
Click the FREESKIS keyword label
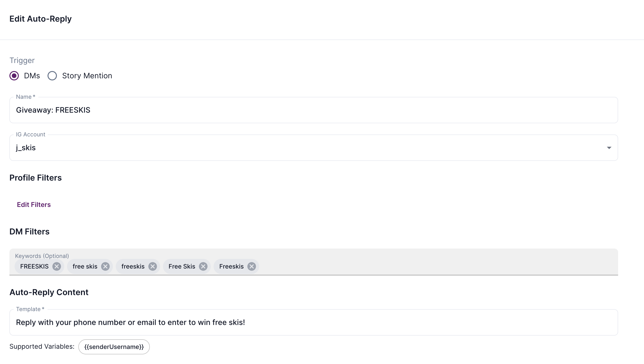[x=35, y=266]
